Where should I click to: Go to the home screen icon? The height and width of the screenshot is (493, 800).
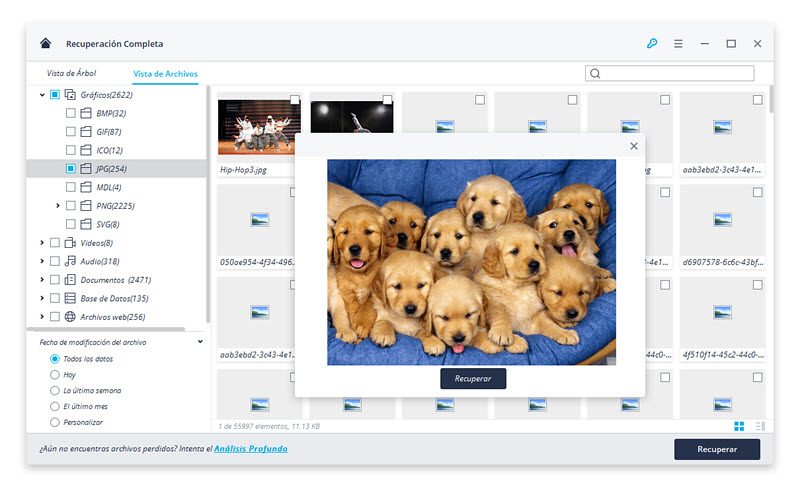pyautogui.click(x=45, y=43)
